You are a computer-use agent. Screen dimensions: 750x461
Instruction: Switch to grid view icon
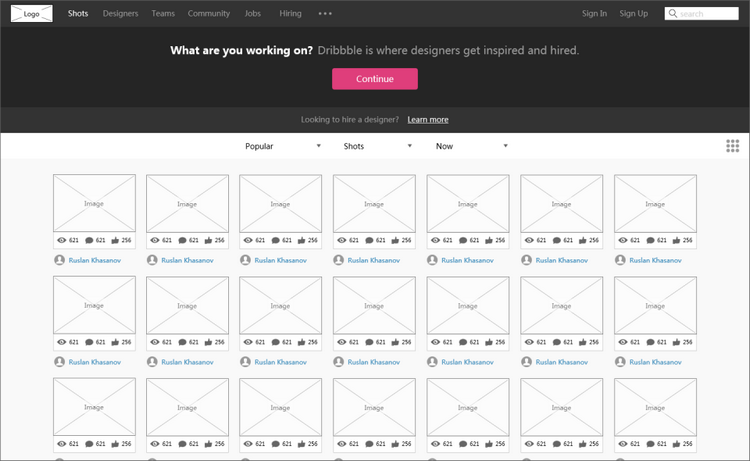(732, 146)
